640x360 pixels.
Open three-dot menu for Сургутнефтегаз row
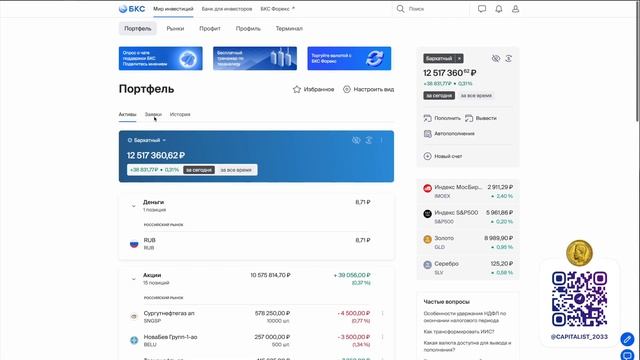[382, 313]
